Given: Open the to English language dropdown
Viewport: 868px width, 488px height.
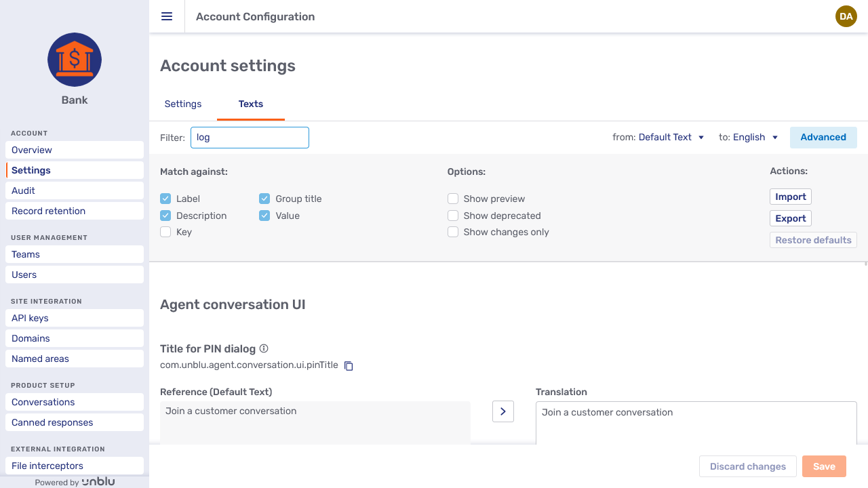Looking at the screenshot, I should 755,138.
